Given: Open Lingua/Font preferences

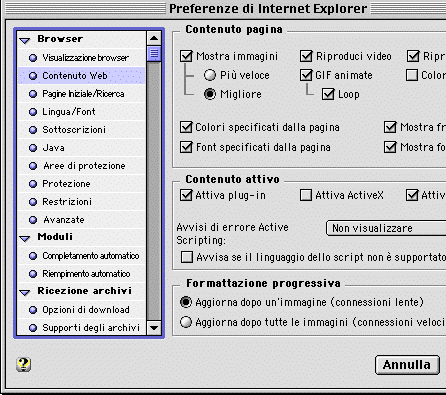Looking at the screenshot, I should (82, 112).
